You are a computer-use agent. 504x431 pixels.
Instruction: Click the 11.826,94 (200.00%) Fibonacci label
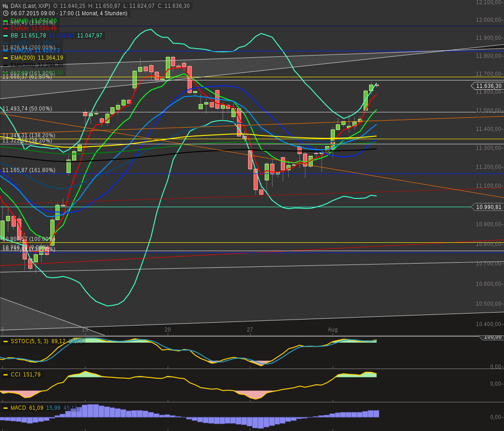pyautogui.click(x=29, y=48)
